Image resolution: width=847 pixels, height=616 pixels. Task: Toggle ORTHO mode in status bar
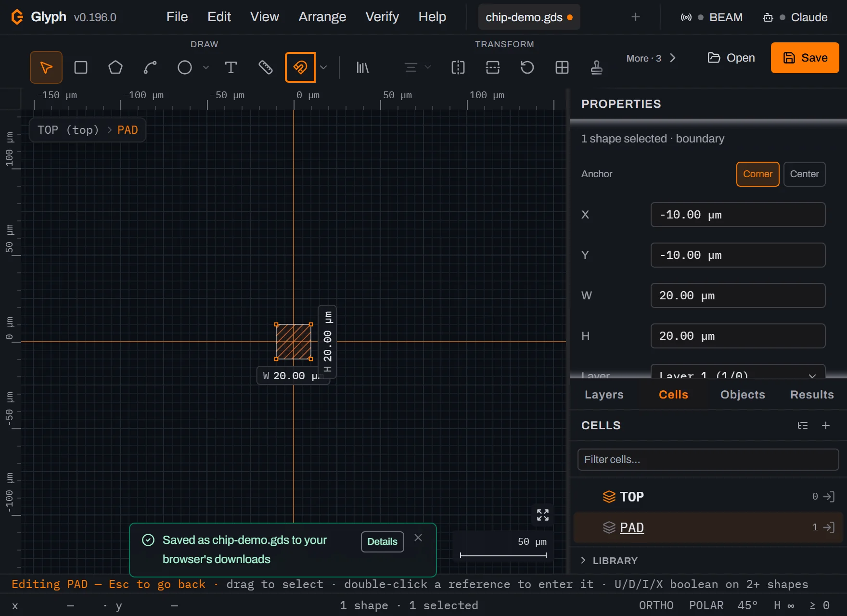pyautogui.click(x=656, y=605)
